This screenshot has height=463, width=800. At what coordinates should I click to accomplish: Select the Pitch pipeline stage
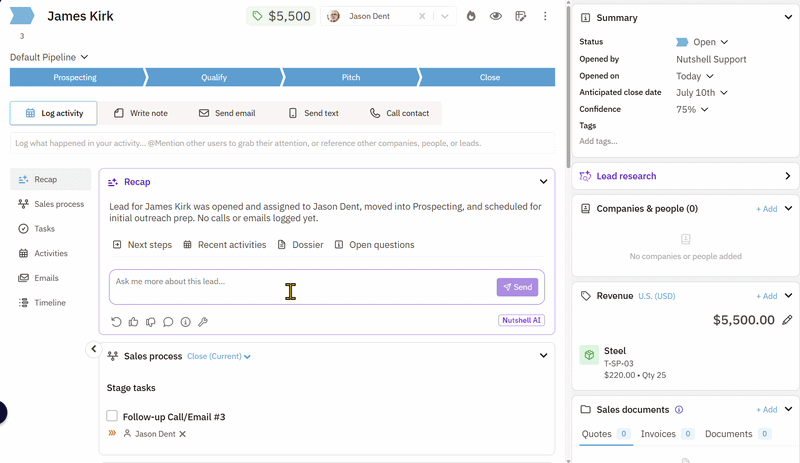coord(351,78)
